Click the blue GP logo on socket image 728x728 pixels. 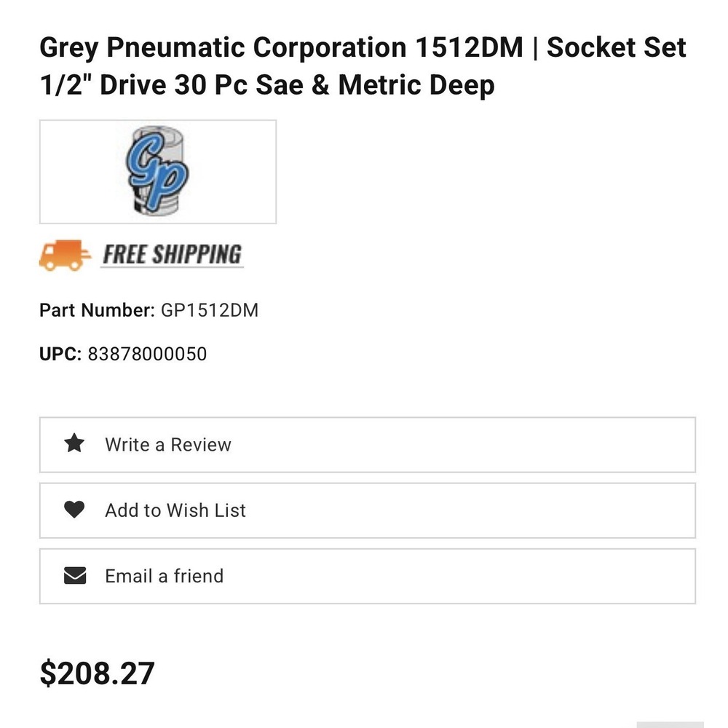(157, 171)
